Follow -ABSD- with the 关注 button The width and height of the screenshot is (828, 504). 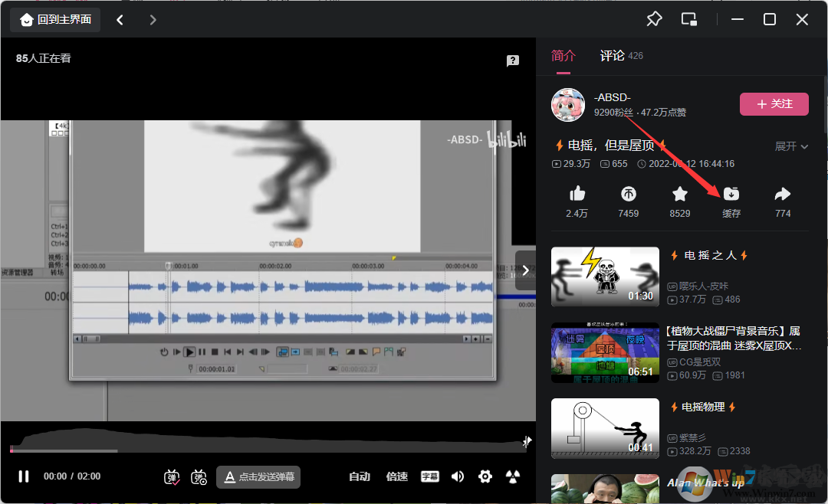774,104
